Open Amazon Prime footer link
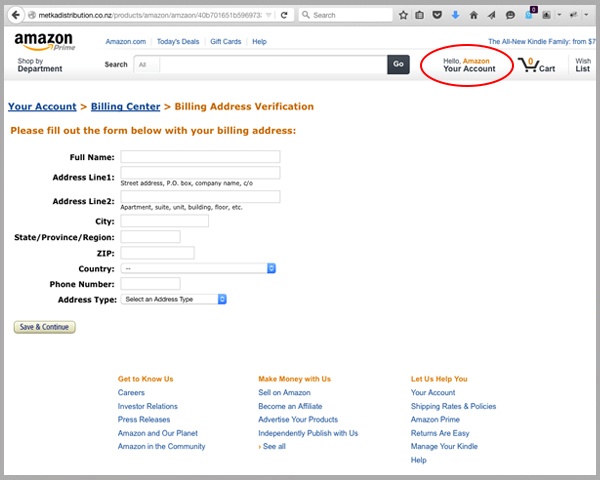This screenshot has width=600, height=480. pyautogui.click(x=435, y=420)
